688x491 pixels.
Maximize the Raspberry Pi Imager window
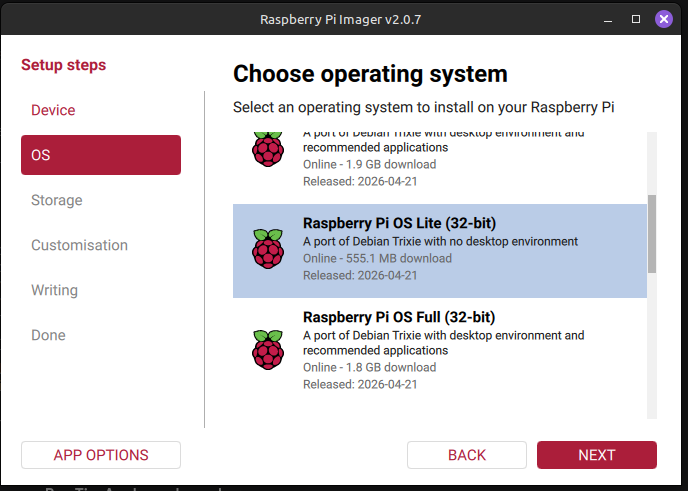click(636, 19)
